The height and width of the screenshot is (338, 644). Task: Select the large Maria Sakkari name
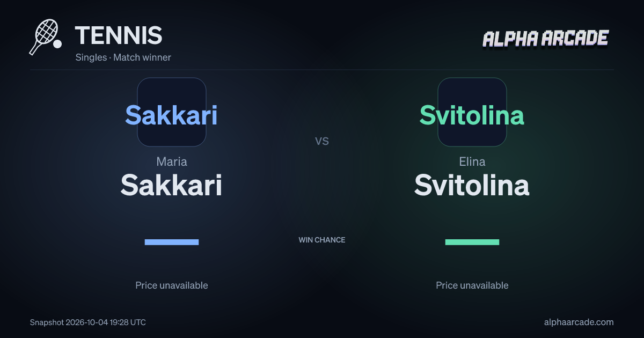pyautogui.click(x=171, y=185)
